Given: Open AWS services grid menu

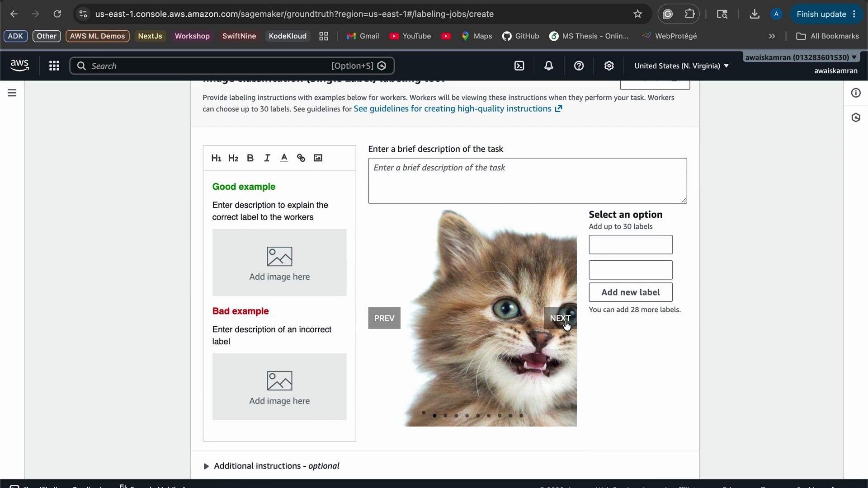Looking at the screenshot, I should click(54, 66).
